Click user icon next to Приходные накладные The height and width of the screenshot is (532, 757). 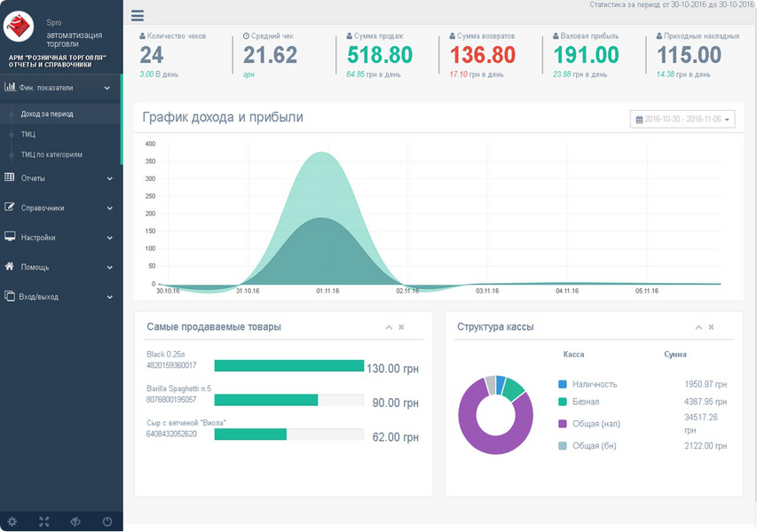[x=659, y=35]
